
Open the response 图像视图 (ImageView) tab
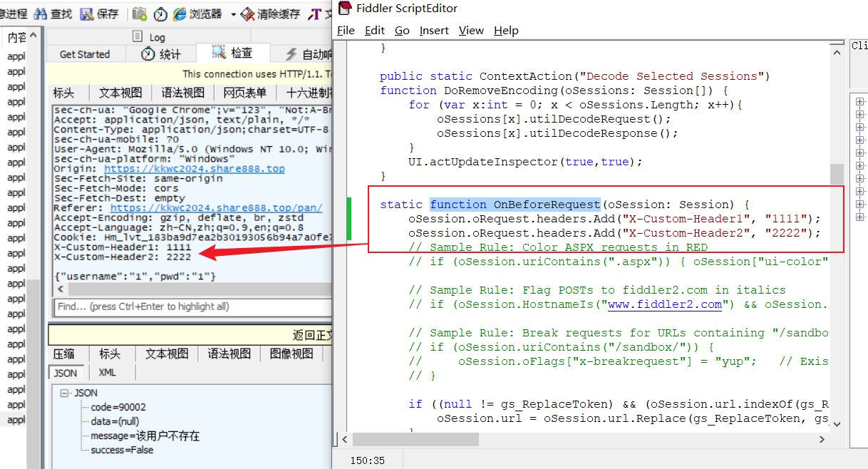tap(291, 354)
